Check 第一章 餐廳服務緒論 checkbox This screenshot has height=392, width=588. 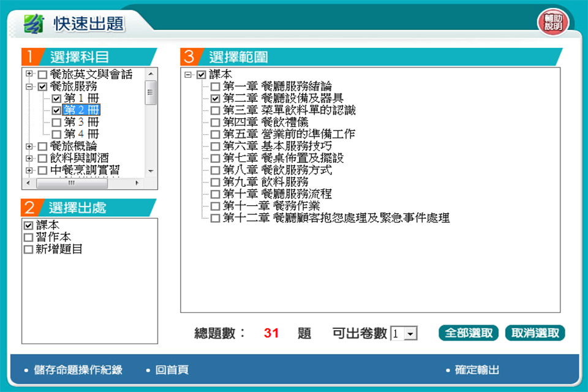[x=215, y=86]
